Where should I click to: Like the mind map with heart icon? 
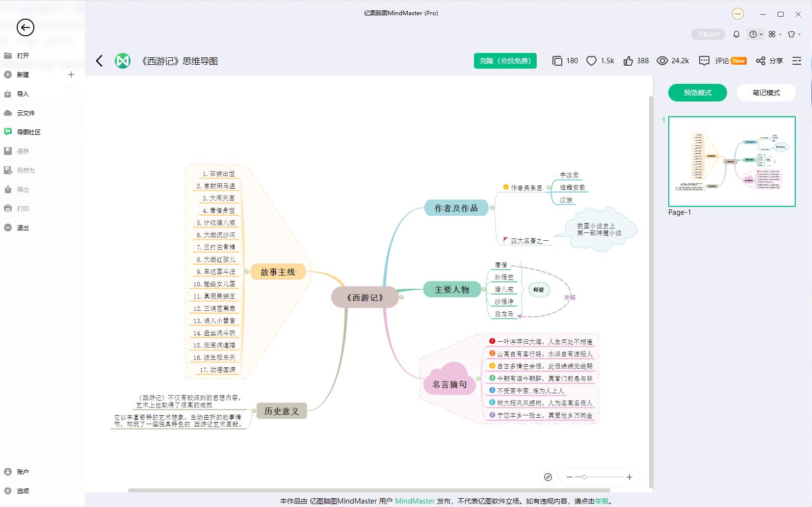click(592, 61)
